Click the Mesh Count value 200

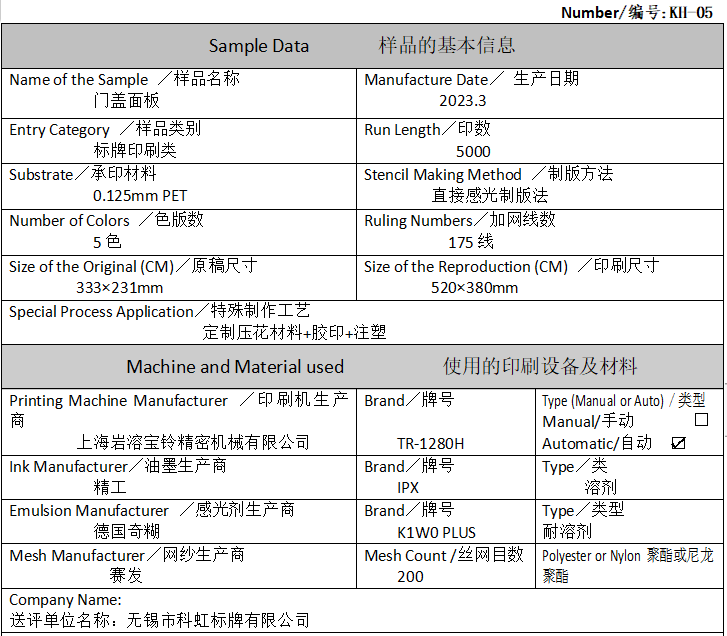pos(410,576)
